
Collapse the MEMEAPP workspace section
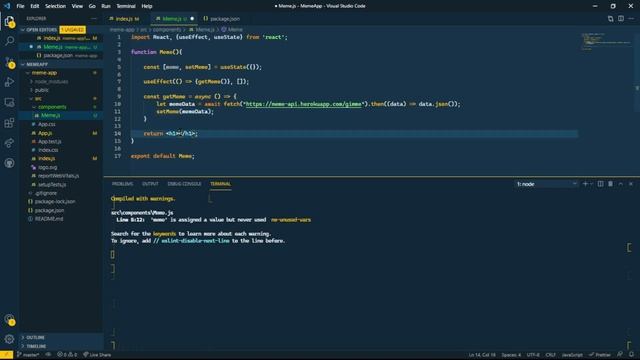[23, 64]
